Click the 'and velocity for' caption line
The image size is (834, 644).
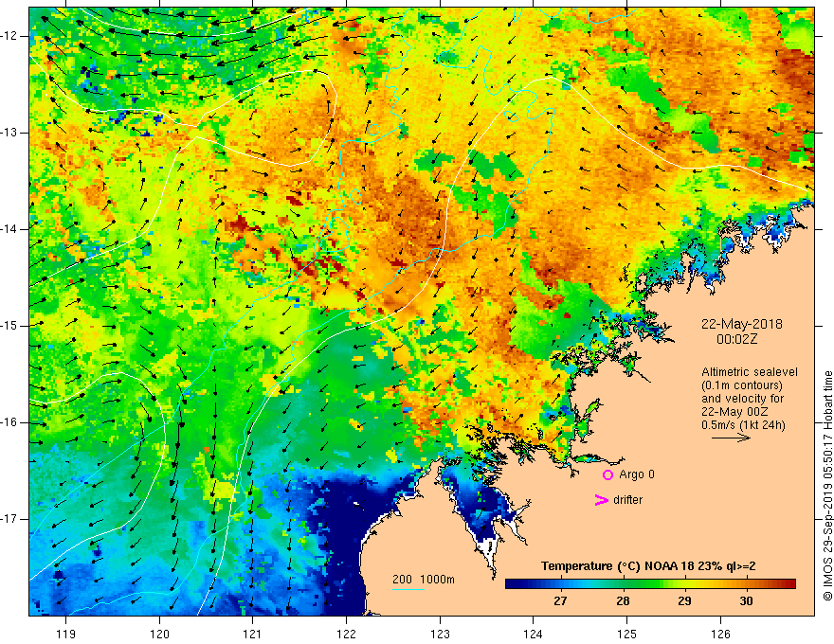(742, 399)
